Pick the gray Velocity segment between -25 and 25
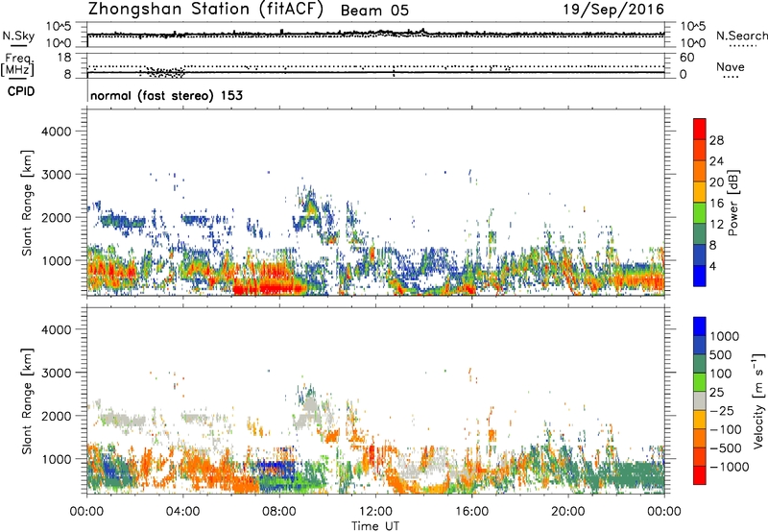This screenshot has width=768, height=532. (x=700, y=400)
